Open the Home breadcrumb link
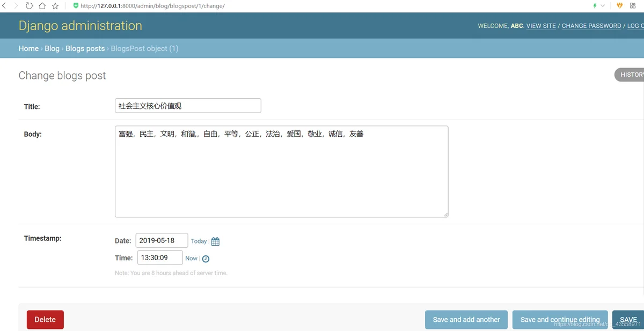The width and height of the screenshot is (644, 331). [28, 48]
